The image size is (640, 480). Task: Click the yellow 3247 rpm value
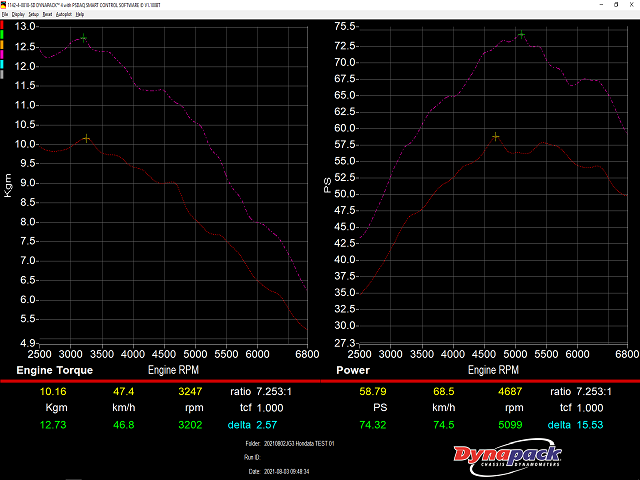pyautogui.click(x=190, y=392)
